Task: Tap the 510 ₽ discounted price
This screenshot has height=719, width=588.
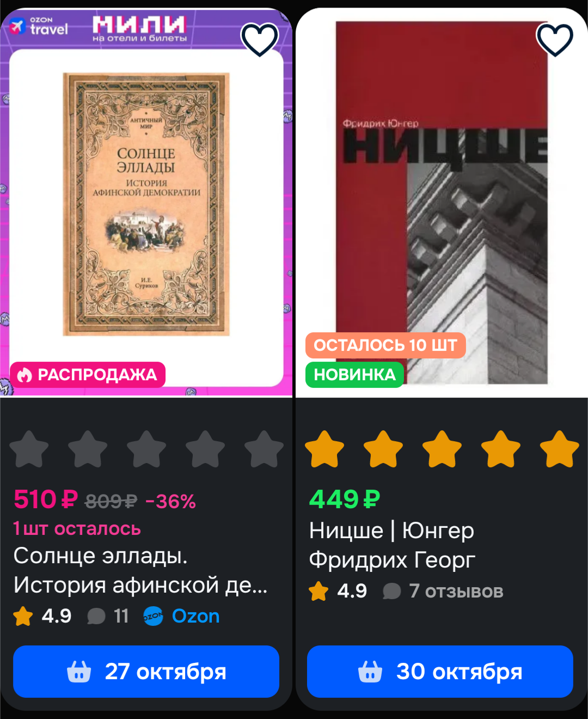Action: [x=46, y=499]
